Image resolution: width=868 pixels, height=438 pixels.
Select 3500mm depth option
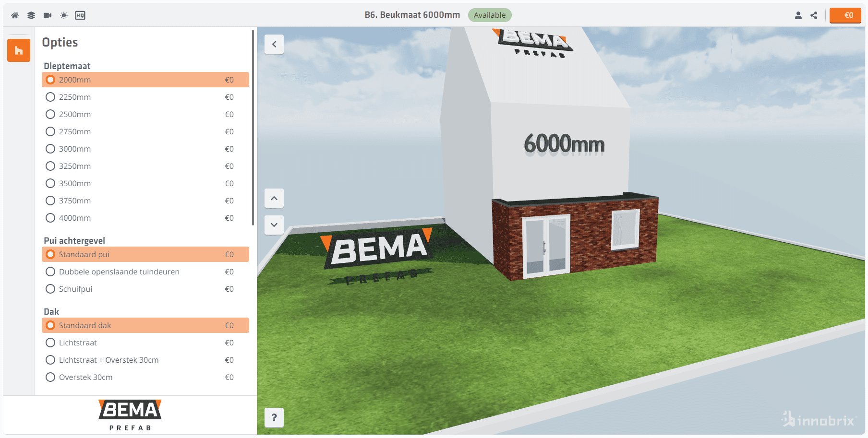145,183
